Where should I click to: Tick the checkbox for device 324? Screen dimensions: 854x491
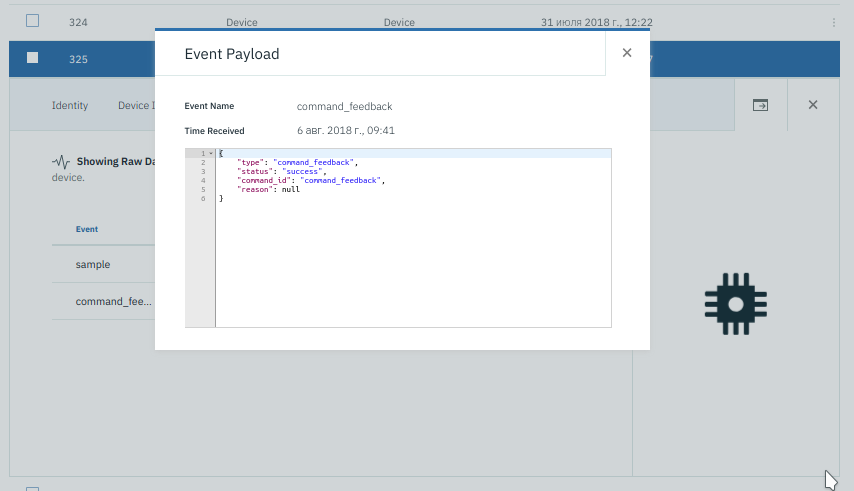tap(33, 21)
